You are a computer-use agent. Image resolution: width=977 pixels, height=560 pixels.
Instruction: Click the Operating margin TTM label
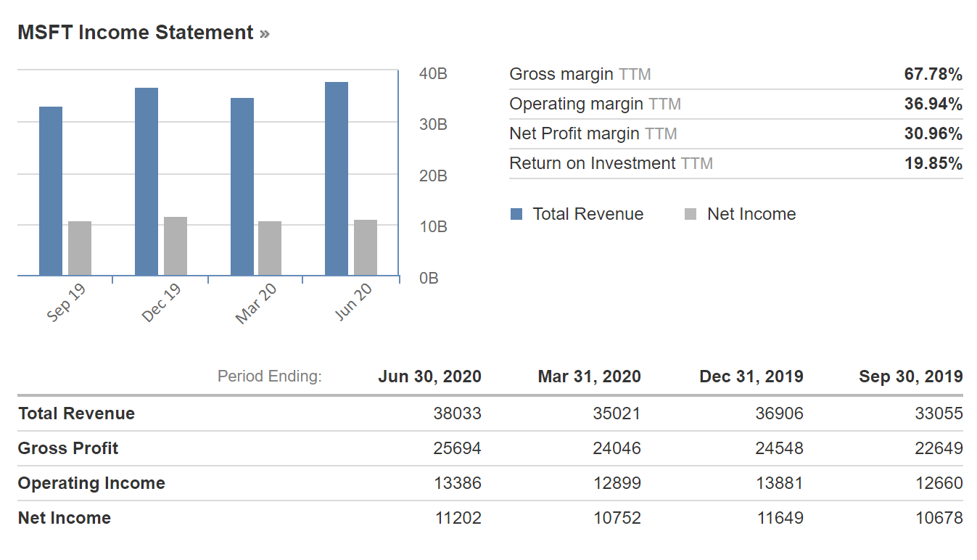coord(595,104)
